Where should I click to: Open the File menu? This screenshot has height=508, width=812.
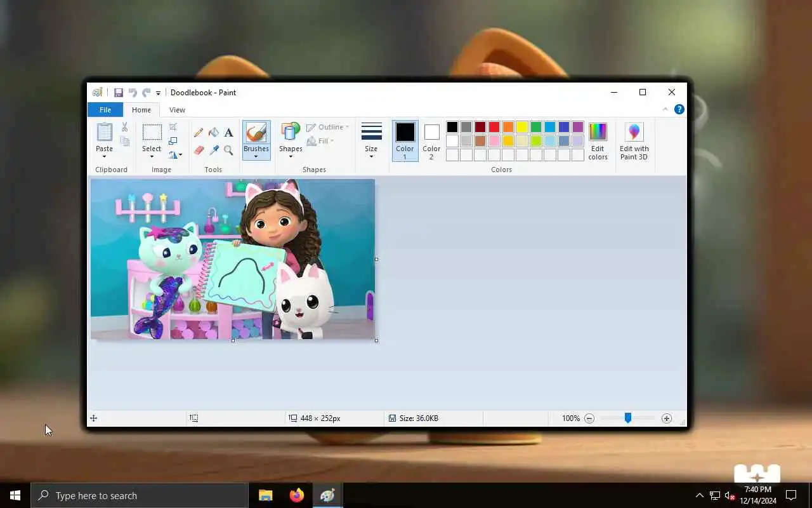coord(105,110)
